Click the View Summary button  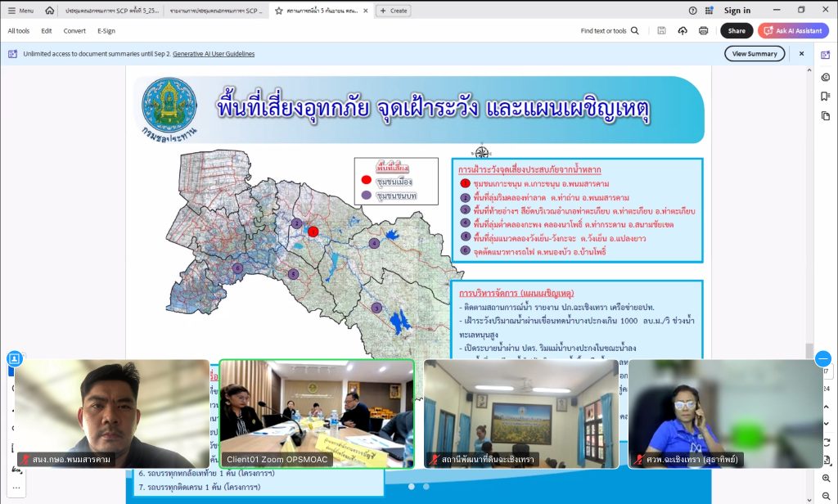[x=755, y=54]
